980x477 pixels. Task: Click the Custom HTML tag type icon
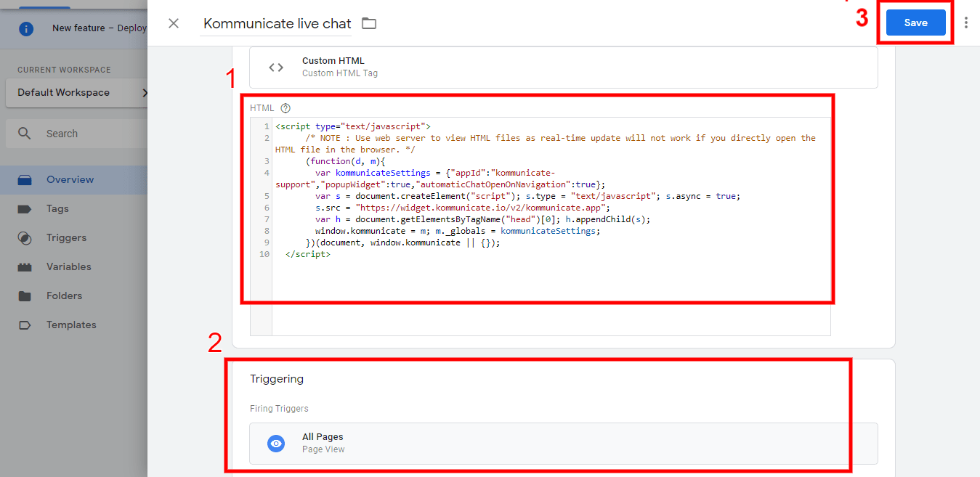click(276, 67)
